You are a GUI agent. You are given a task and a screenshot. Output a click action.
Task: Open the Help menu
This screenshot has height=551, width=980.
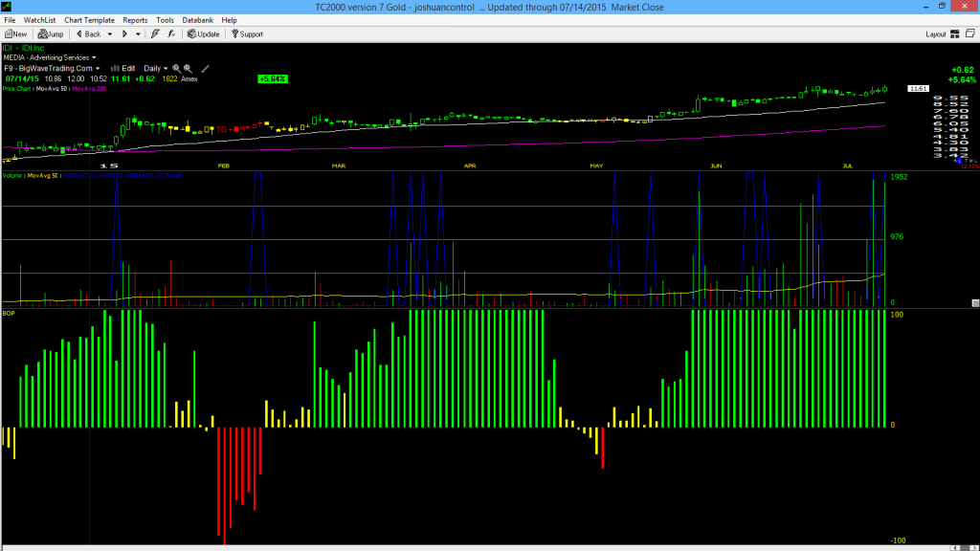(x=230, y=20)
